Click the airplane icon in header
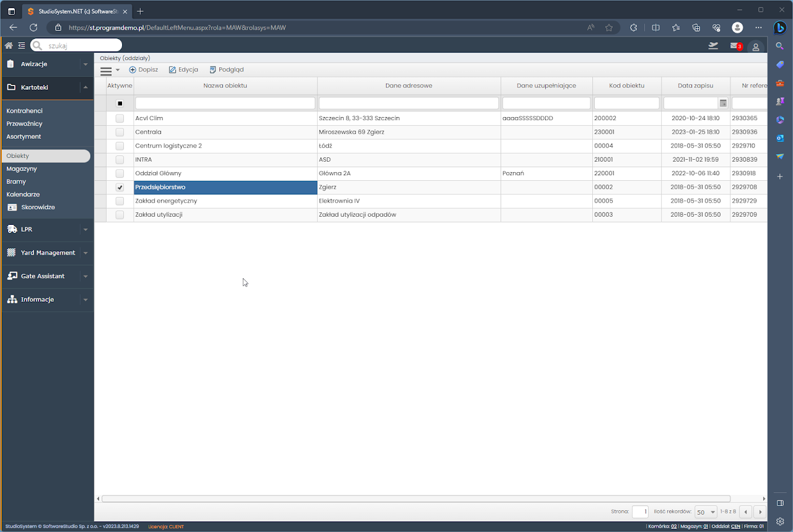Screen dimensions: 793x532 [x=713, y=45]
